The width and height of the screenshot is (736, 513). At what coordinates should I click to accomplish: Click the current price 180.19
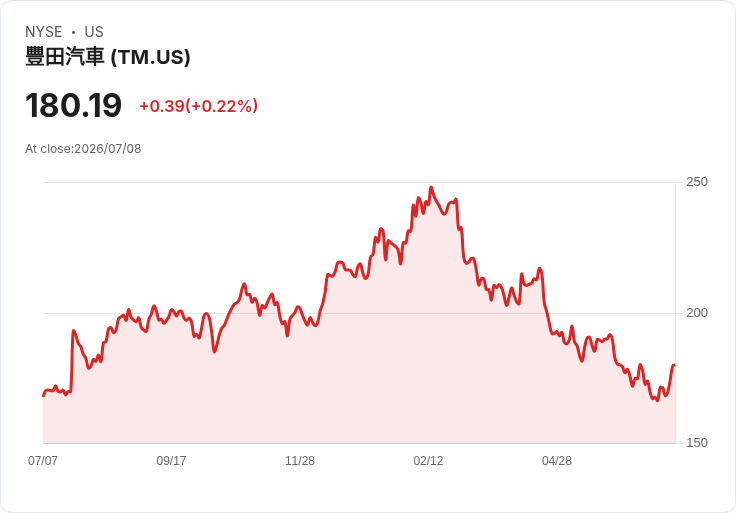[x=73, y=105]
